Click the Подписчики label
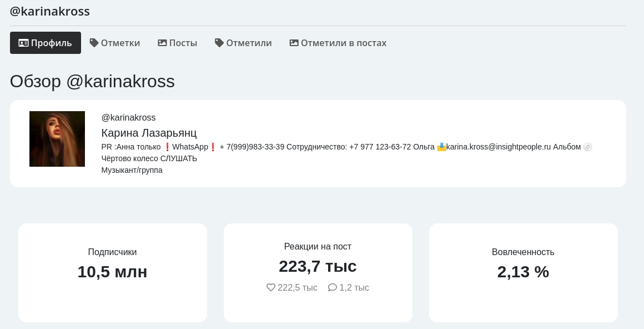The image size is (644, 329). tap(113, 252)
